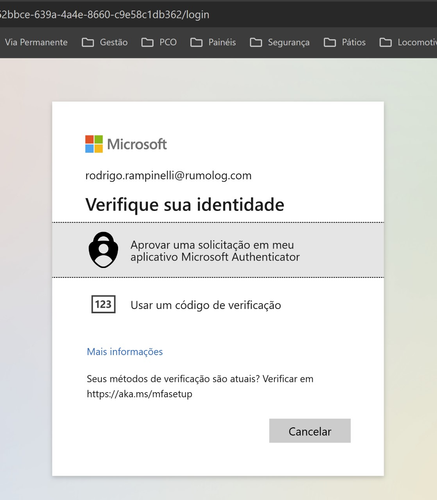Open the Segurança bookmarks folder
437x500 pixels.
(280, 42)
